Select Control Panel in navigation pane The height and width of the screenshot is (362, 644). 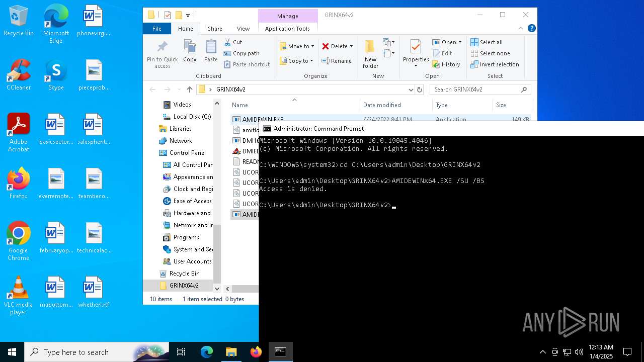(187, 153)
